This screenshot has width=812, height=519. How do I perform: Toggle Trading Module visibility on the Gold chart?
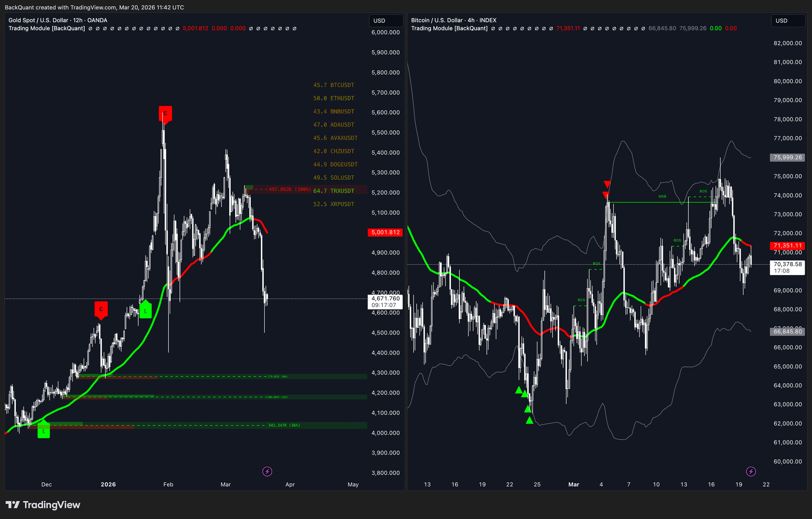[47, 28]
